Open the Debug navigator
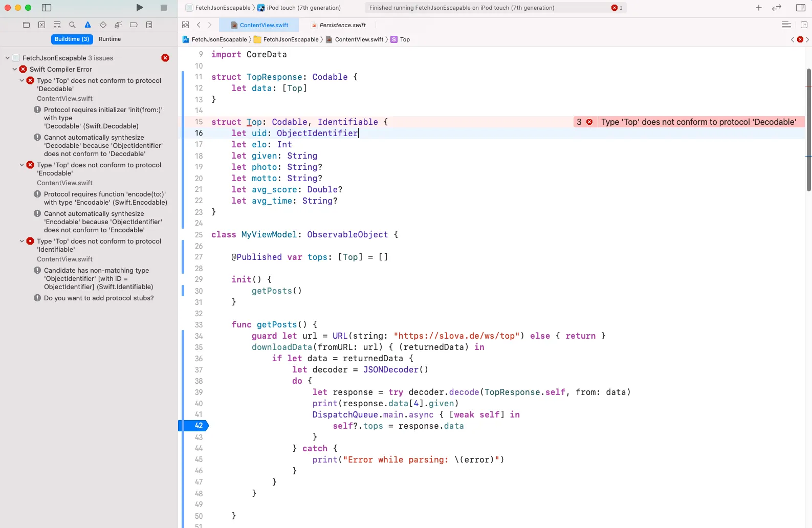The height and width of the screenshot is (528, 812). [119, 25]
